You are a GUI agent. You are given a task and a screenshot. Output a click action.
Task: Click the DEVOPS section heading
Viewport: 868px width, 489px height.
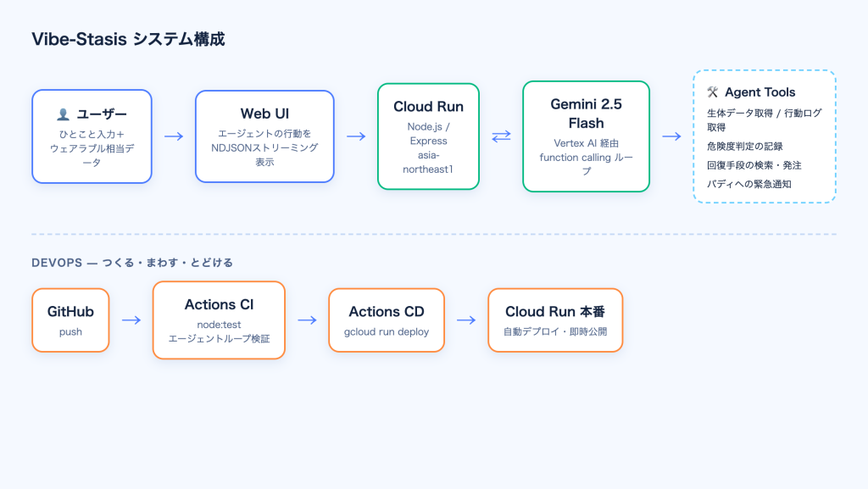[x=132, y=263]
